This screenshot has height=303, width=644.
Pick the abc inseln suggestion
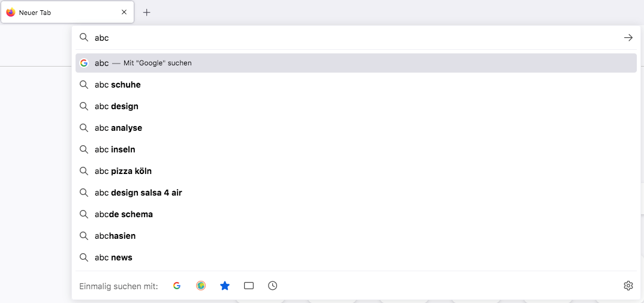click(356, 149)
